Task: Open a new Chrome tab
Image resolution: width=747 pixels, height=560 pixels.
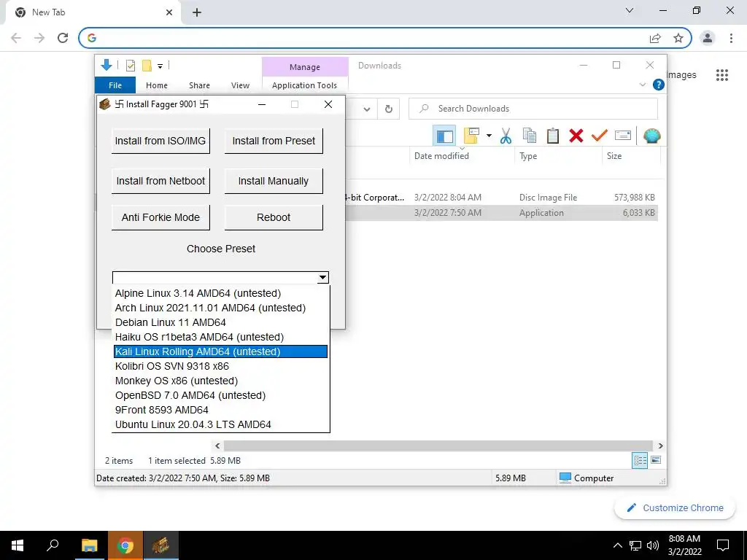Action: click(x=197, y=13)
